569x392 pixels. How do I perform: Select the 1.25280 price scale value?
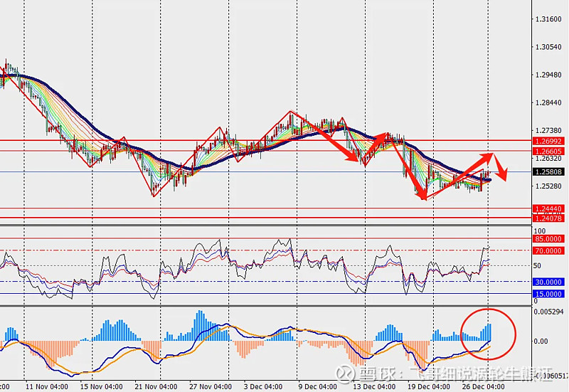coord(548,186)
